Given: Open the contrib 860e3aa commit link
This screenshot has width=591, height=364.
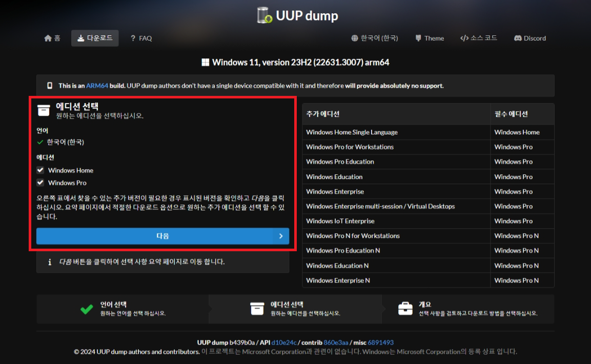Looking at the screenshot, I should pos(336,342).
